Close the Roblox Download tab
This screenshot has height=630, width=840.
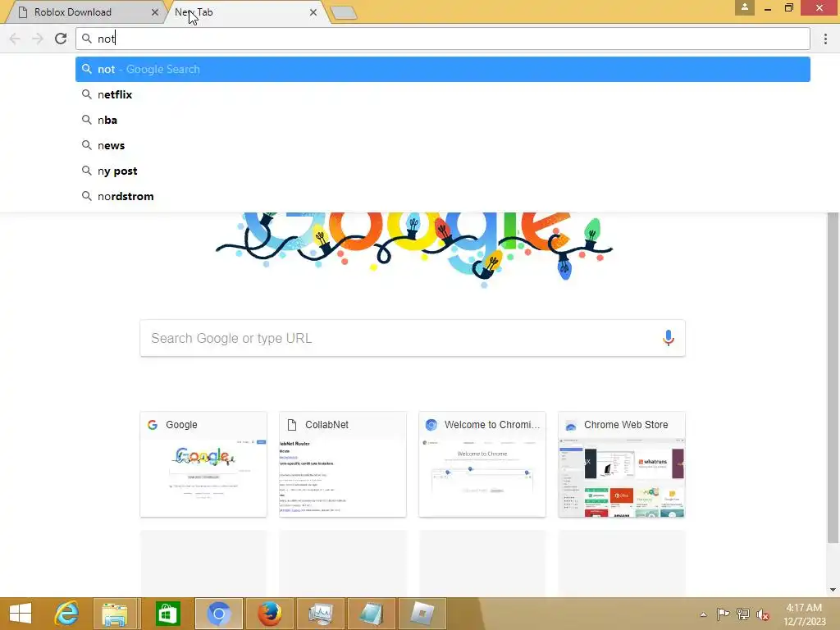pos(155,12)
